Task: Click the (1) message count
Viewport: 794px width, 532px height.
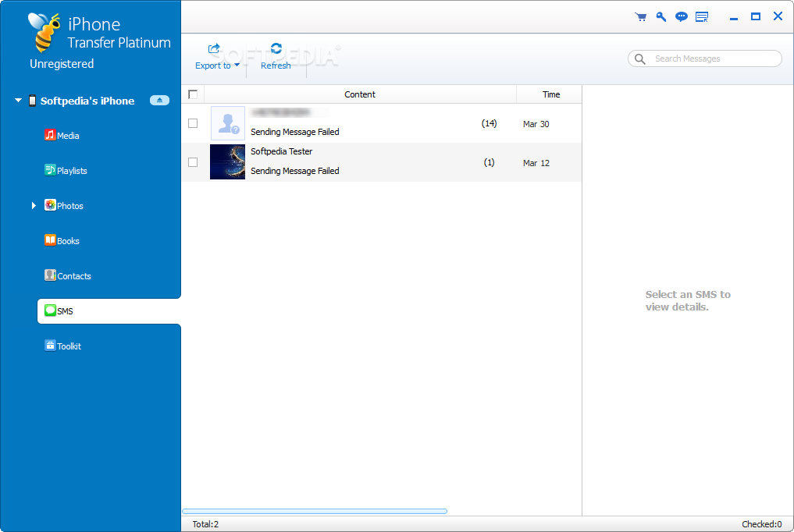Action: click(489, 162)
